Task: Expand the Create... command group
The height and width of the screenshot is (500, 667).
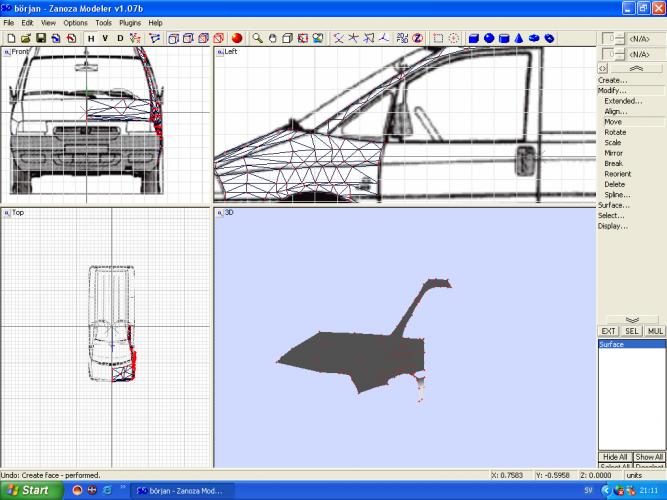Action: point(613,80)
